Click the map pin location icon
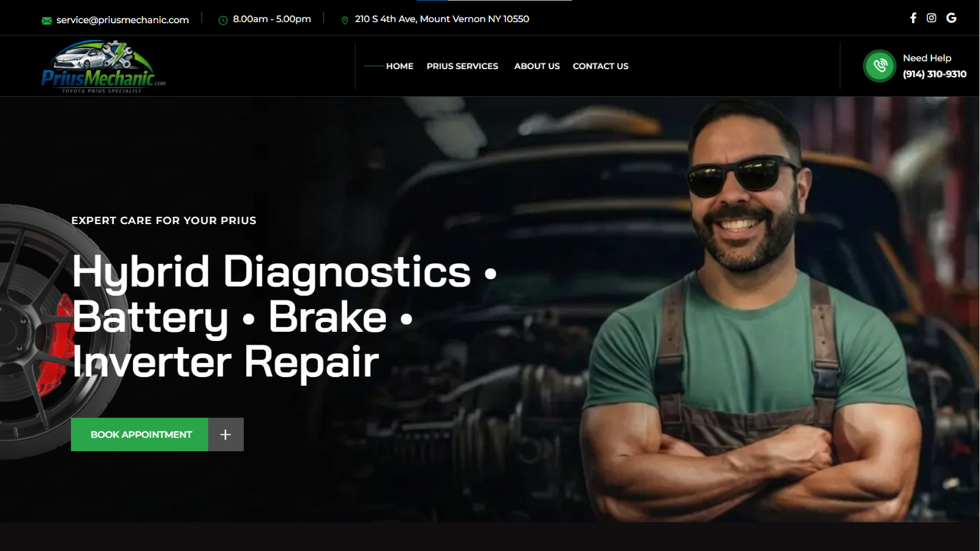Image resolution: width=980 pixels, height=551 pixels. pos(345,20)
